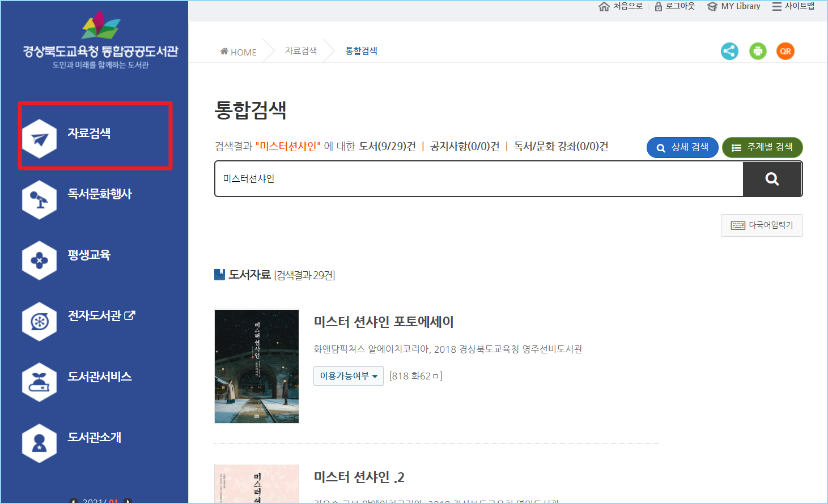Viewport: 828px width, 504px height.
Task: Click call number [818 화62ㅁ]
Action: pos(416,376)
